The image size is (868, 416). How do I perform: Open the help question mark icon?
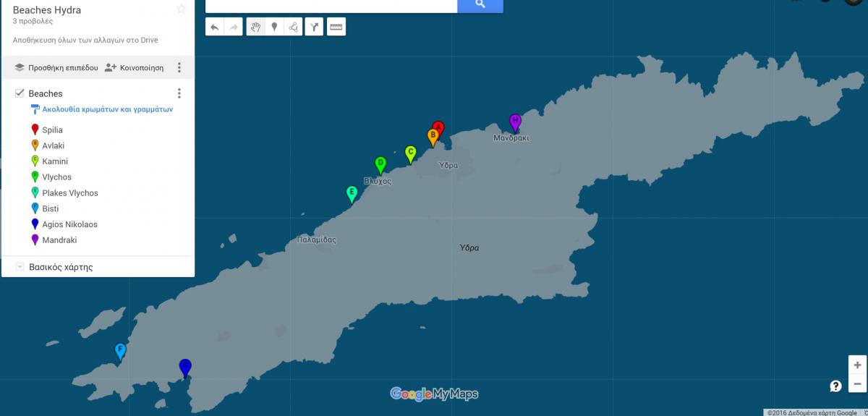pos(835,386)
